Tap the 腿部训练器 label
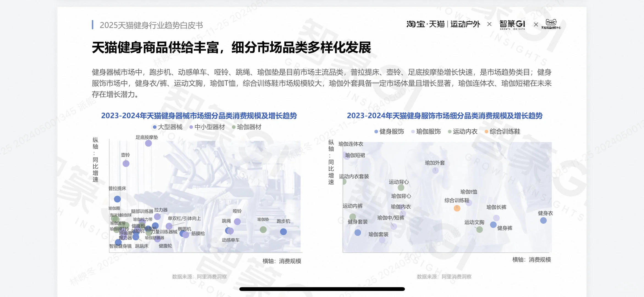644x297 pixels. pos(142,211)
